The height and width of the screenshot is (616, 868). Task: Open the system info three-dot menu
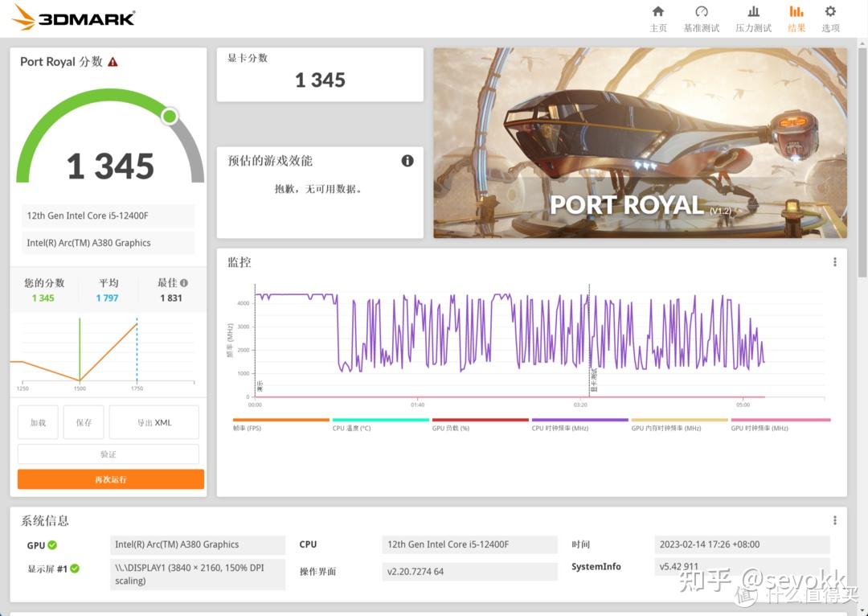pos(835,520)
